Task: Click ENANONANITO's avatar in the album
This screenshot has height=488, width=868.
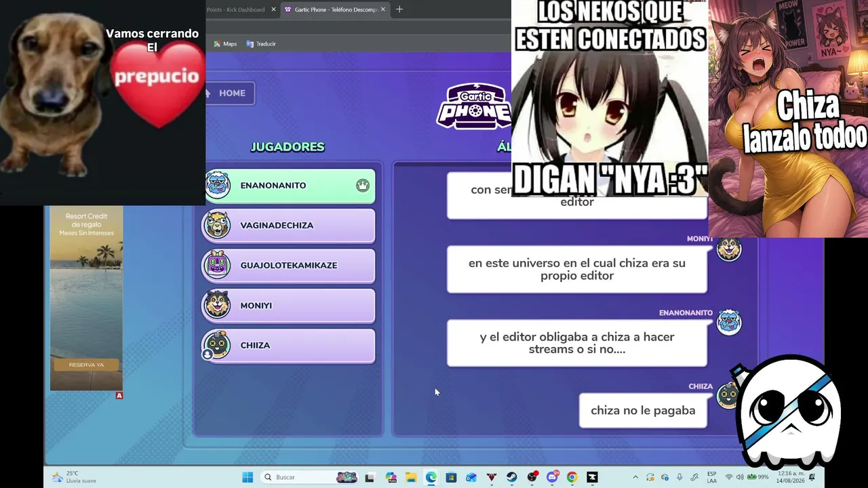Action: (x=729, y=322)
